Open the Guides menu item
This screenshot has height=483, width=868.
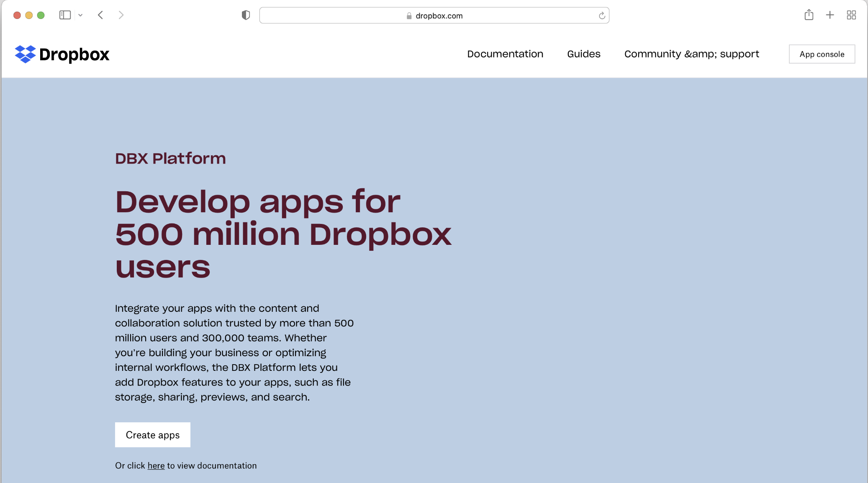click(x=583, y=54)
